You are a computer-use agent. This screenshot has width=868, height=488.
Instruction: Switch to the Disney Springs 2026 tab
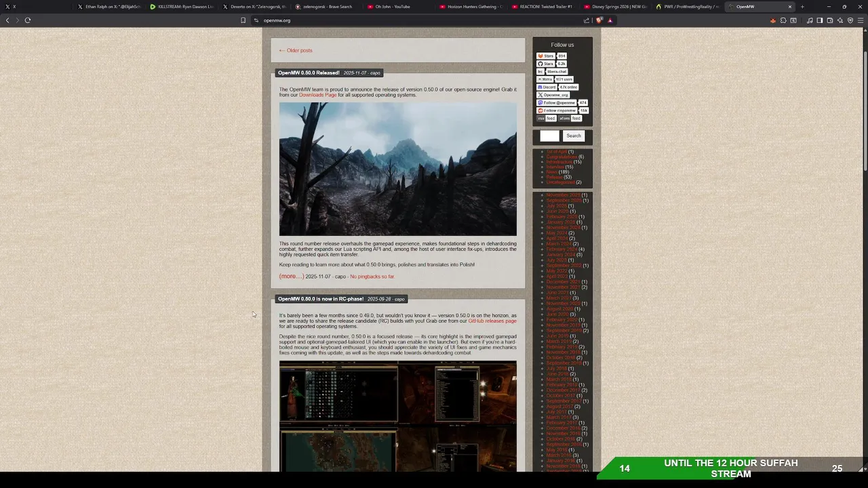pos(616,7)
